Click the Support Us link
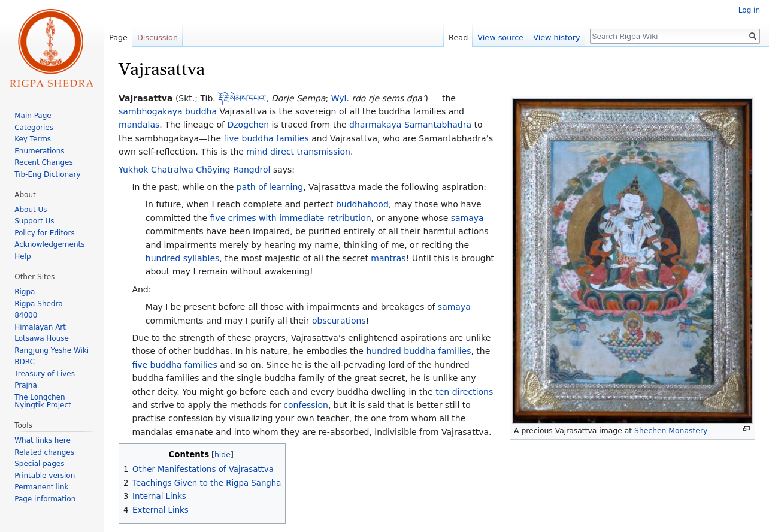 34,221
